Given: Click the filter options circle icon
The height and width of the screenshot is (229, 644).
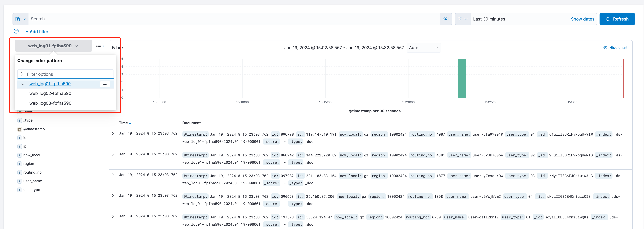Looking at the screenshot, I should point(16,31).
